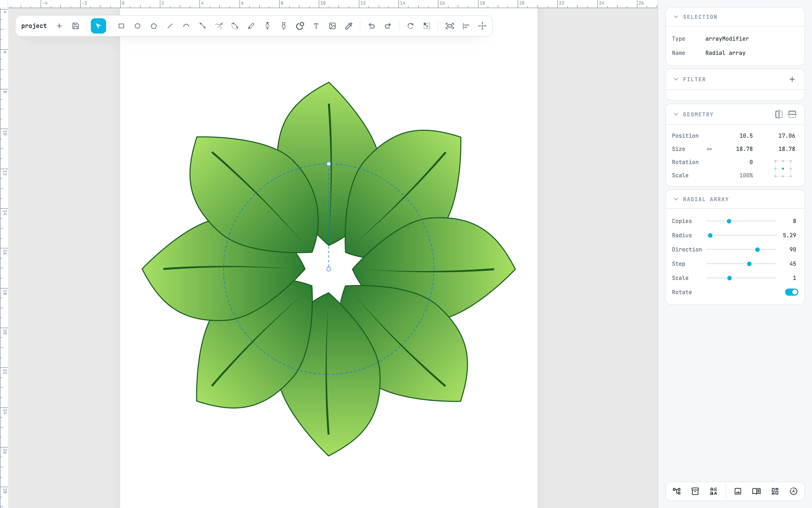Select the Ellipse shape tool
The image size is (812, 508).
(137, 26)
